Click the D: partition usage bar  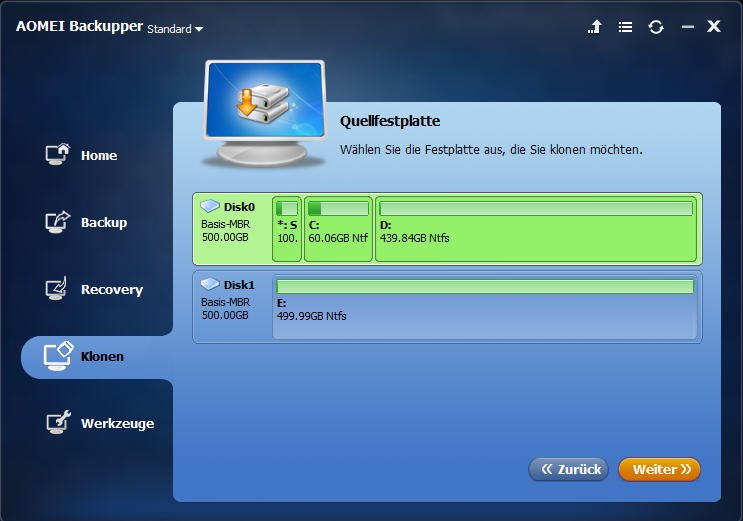point(536,208)
